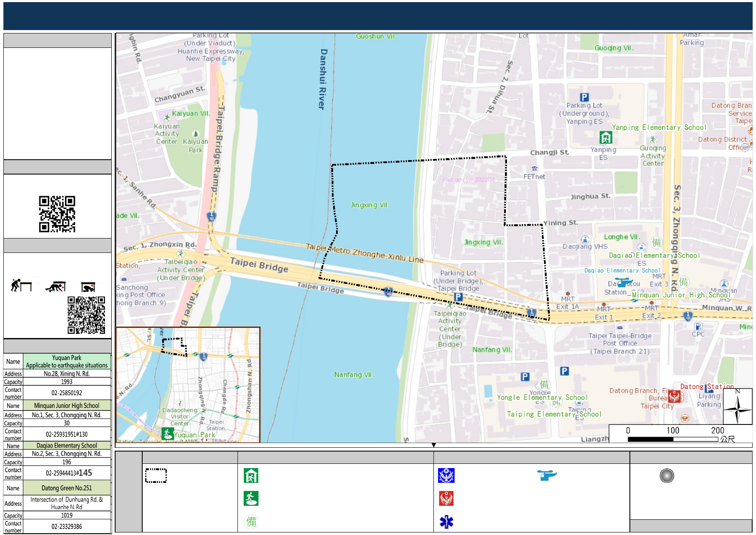The image size is (756, 535).
Task: Select capacity value 1993
Action: pyautogui.click(x=67, y=382)
